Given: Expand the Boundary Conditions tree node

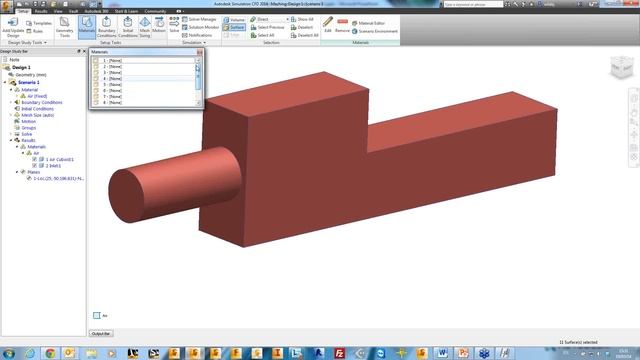Looking at the screenshot, I should pyautogui.click(x=11, y=102).
